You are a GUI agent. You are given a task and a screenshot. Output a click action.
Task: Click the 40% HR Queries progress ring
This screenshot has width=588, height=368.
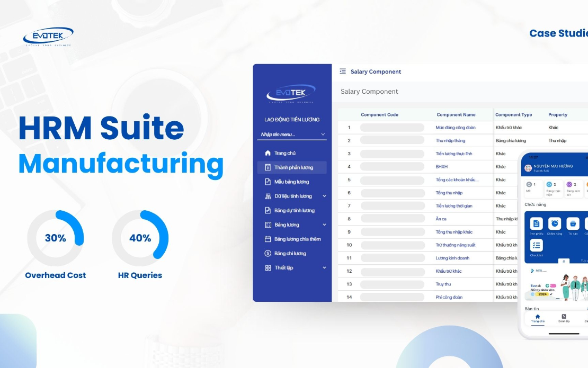pos(140,238)
